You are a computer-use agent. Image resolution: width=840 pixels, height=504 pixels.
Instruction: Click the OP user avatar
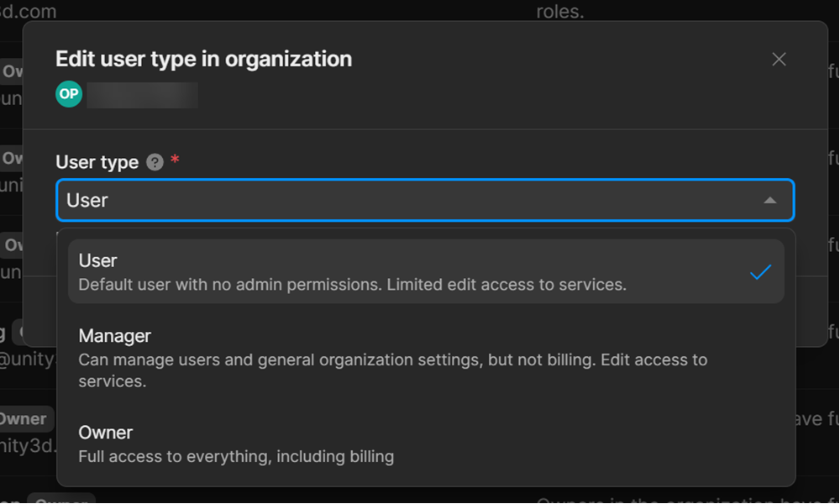tap(69, 94)
